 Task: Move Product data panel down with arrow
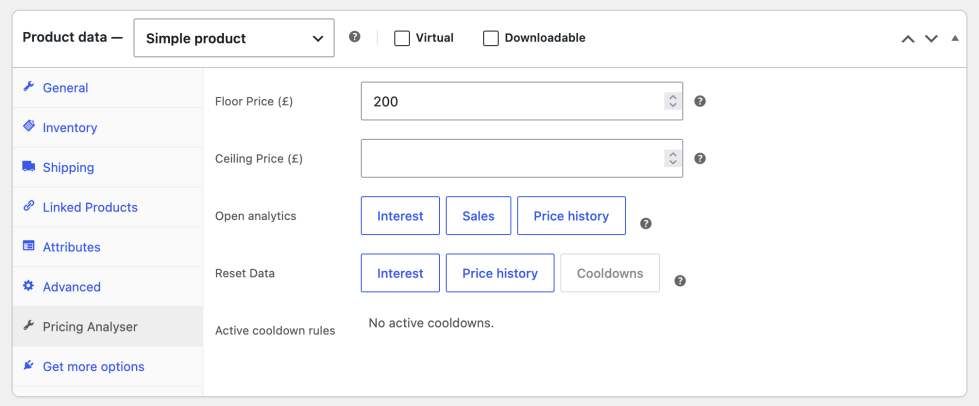point(931,39)
